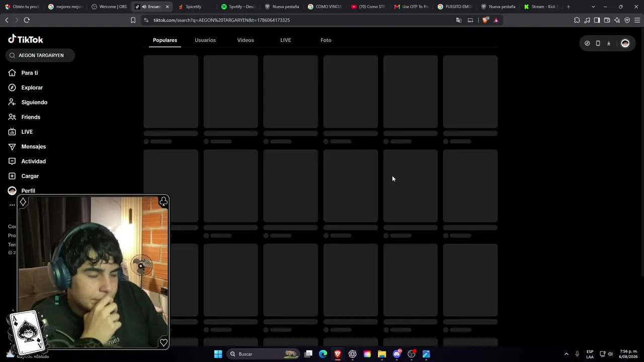Show hidden system tray icons
The height and width of the screenshot is (362, 644).
[x=566, y=354]
